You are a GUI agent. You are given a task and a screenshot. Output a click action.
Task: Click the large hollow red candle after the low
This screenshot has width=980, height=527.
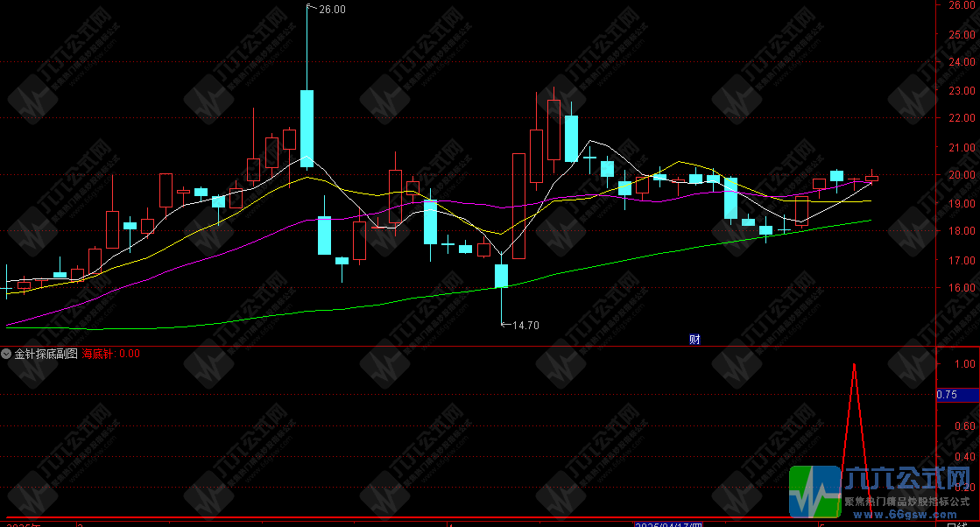pos(518,206)
